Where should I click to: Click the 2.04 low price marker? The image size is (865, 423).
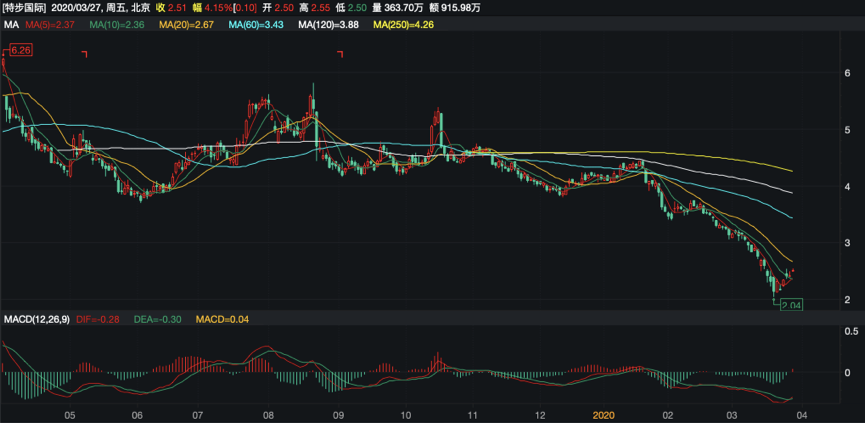pos(790,304)
